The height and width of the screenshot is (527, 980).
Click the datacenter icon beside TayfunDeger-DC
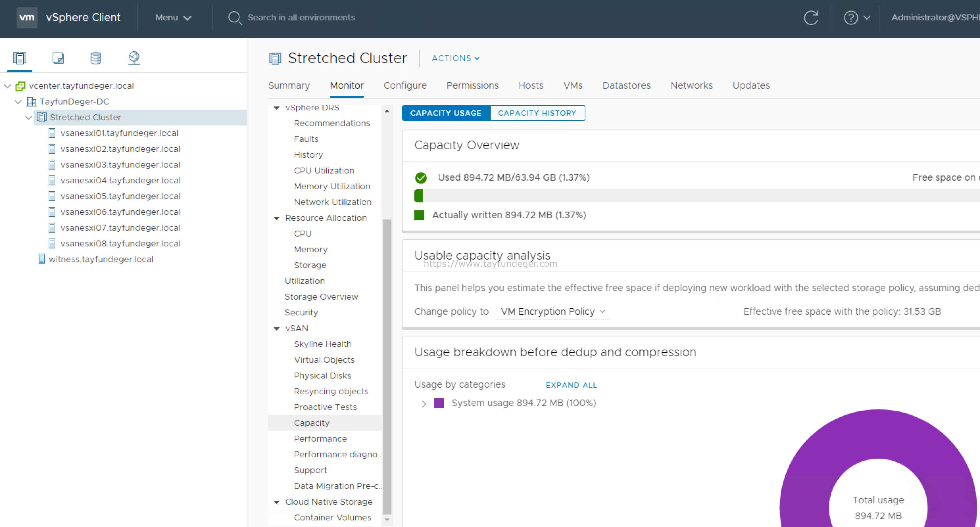click(31, 102)
